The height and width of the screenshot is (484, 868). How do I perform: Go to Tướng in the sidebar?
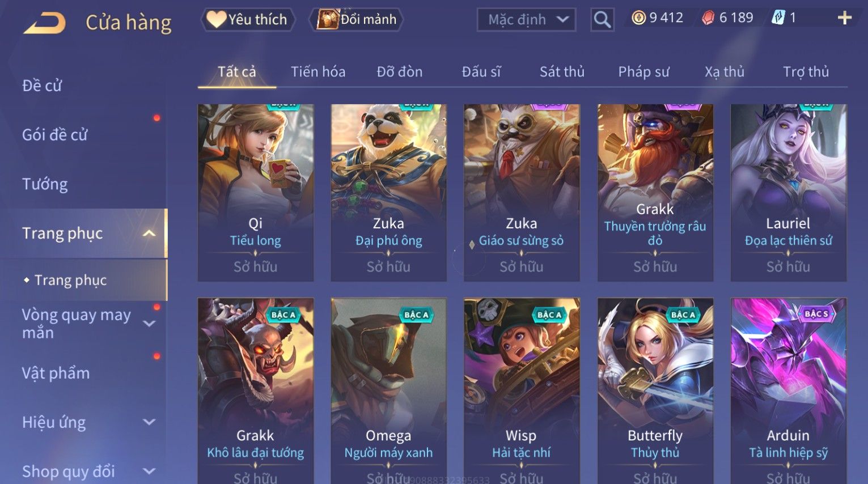[x=45, y=184]
